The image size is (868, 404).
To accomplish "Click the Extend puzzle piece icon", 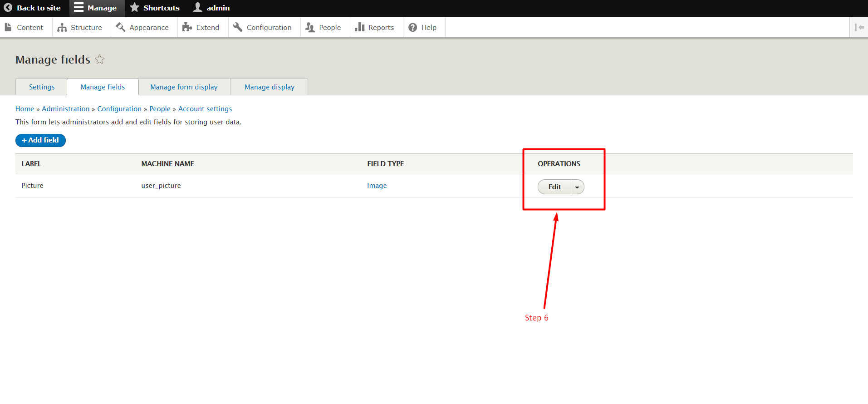I will (187, 27).
